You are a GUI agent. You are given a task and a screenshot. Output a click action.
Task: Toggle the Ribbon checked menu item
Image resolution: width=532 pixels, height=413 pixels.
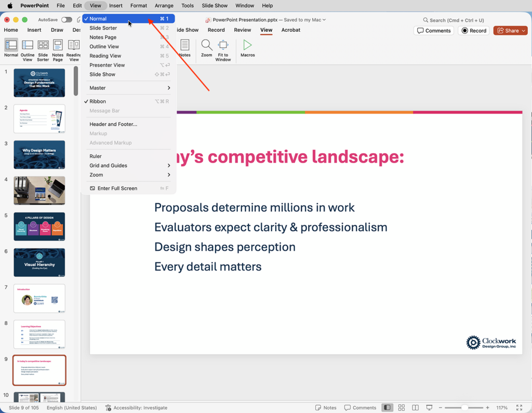click(x=129, y=101)
